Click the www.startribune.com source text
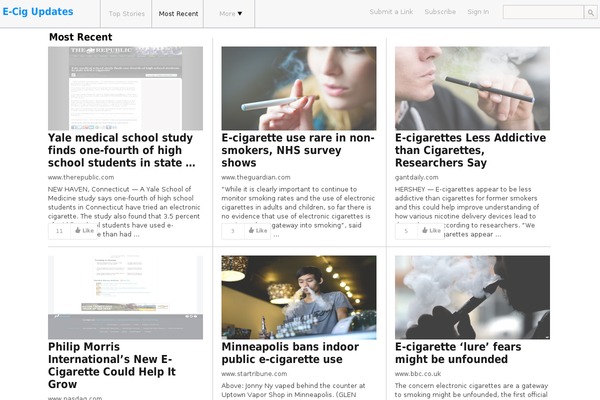The width and height of the screenshot is (600, 400). (x=254, y=374)
